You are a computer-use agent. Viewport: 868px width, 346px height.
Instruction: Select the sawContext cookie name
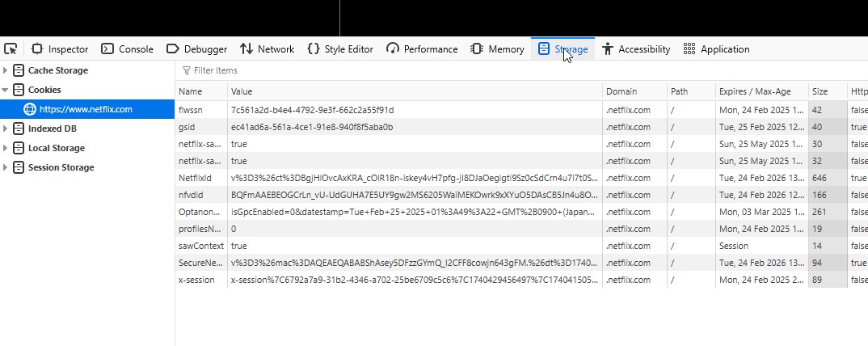tap(201, 245)
